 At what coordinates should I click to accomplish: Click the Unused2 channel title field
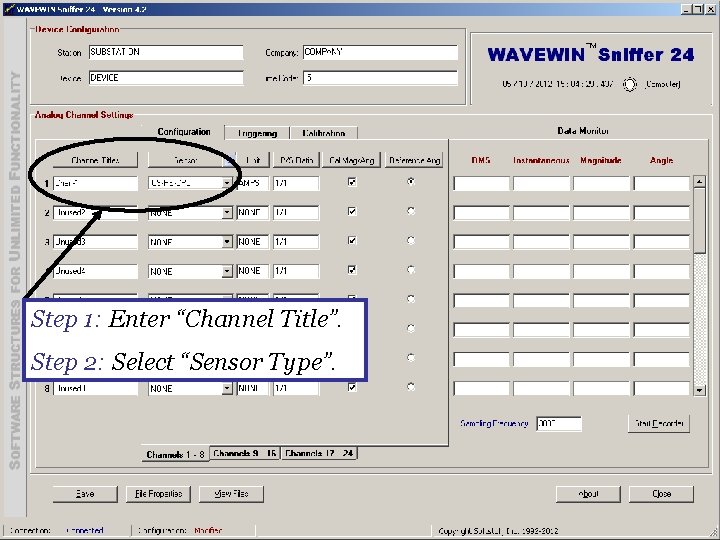[95, 213]
